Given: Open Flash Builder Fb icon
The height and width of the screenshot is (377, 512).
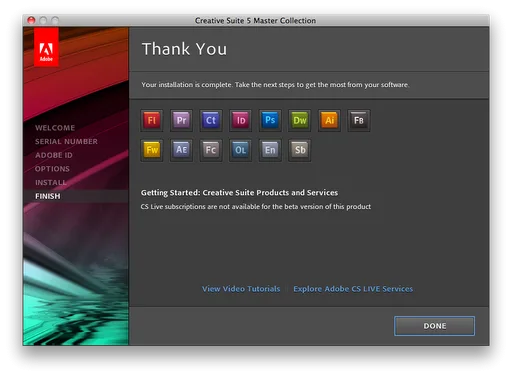Looking at the screenshot, I should (x=359, y=120).
